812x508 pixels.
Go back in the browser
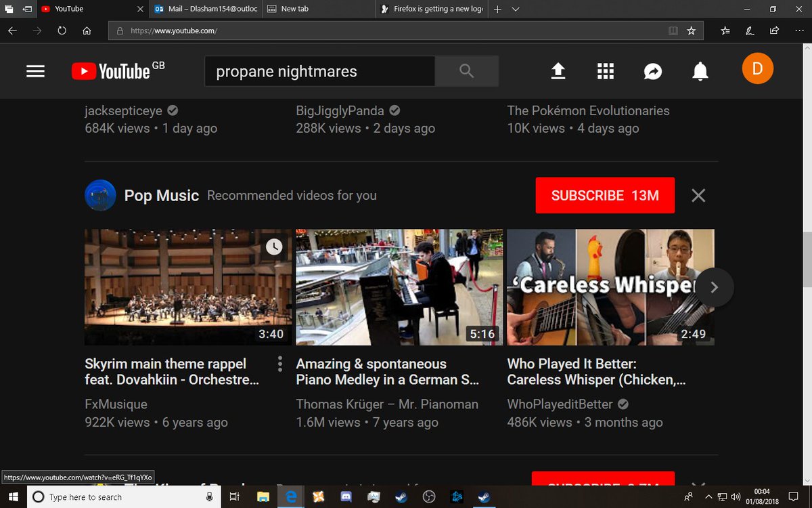[x=12, y=30]
